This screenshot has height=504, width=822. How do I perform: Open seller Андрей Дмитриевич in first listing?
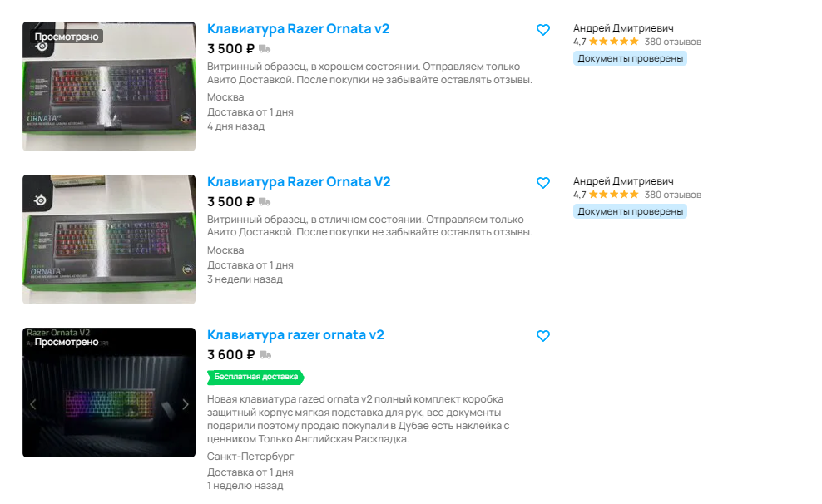pos(623,28)
